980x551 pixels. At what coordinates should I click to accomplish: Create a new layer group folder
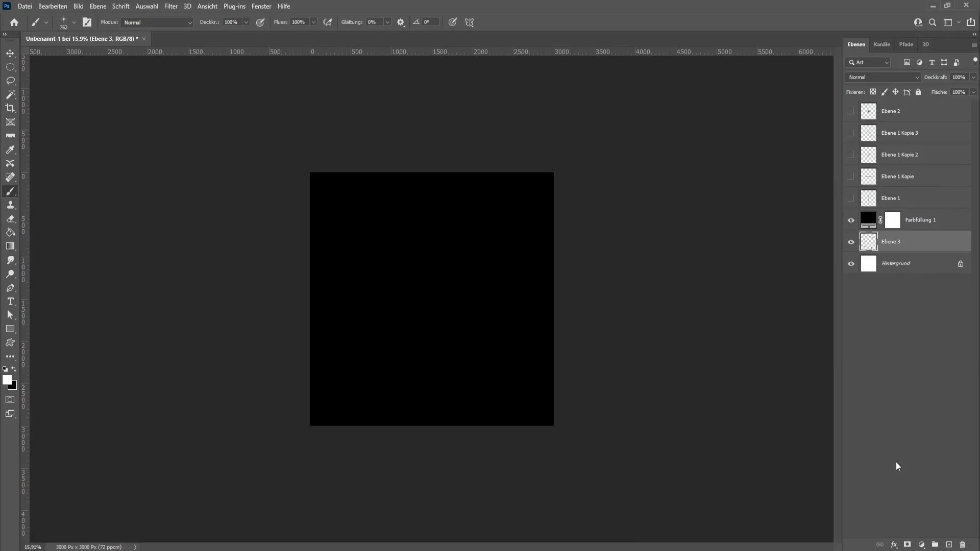(935, 544)
